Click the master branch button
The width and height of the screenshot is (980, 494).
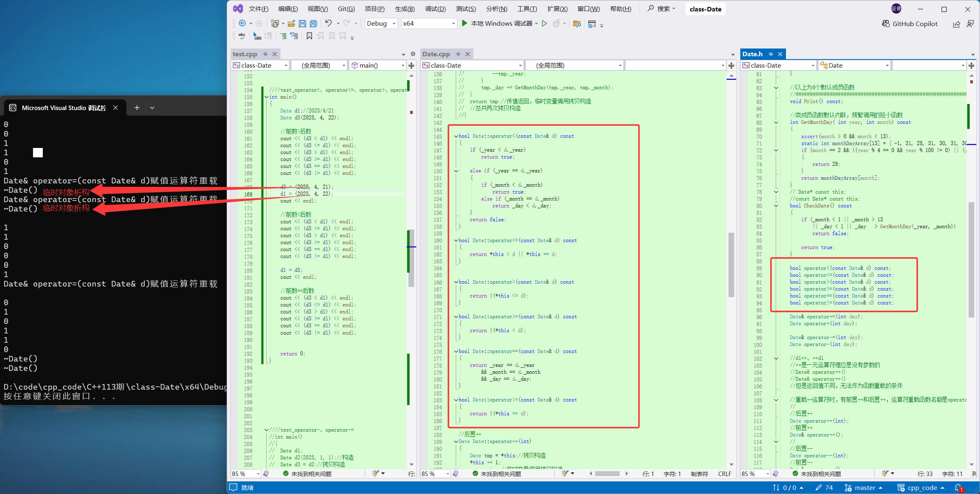pyautogui.click(x=864, y=487)
